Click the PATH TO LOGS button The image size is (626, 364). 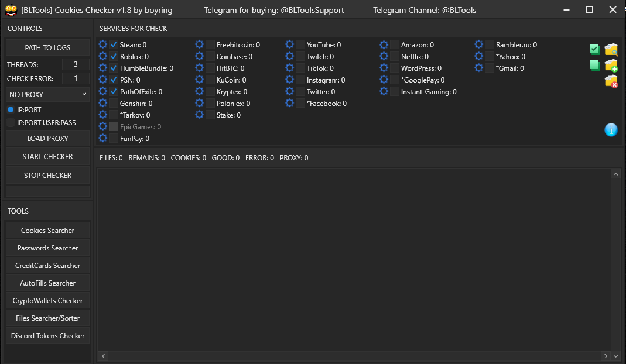[x=47, y=47]
